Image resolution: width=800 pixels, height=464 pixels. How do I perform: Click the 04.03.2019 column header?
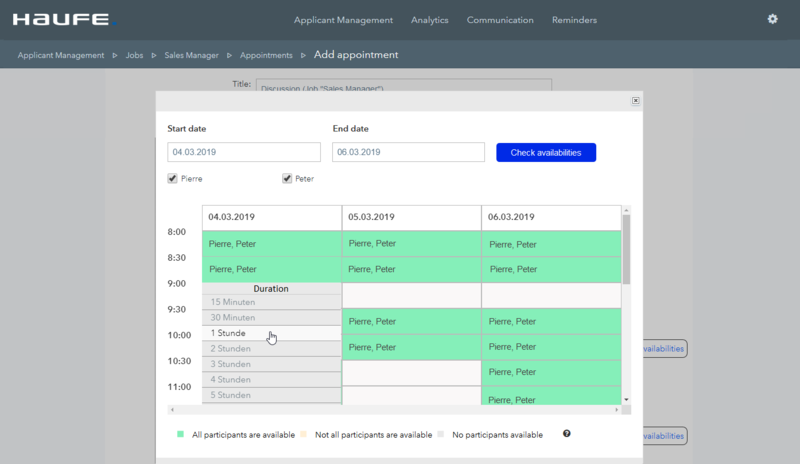coord(271,217)
